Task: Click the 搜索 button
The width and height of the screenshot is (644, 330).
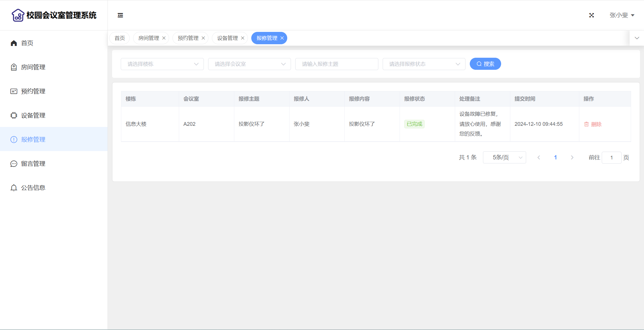Action: coord(485,64)
